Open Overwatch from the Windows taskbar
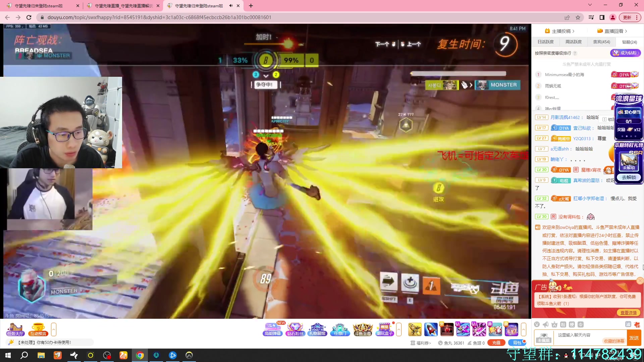The height and width of the screenshot is (362, 644). pyautogui.click(x=189, y=355)
